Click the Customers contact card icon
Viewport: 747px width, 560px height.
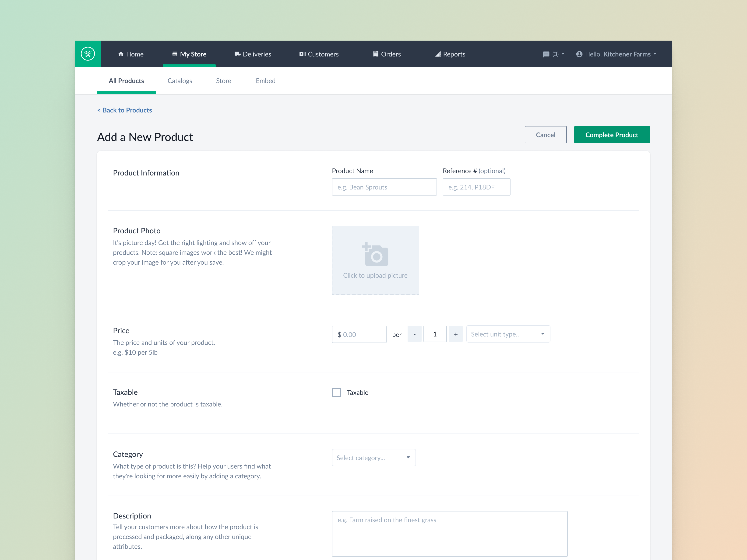[302, 54]
